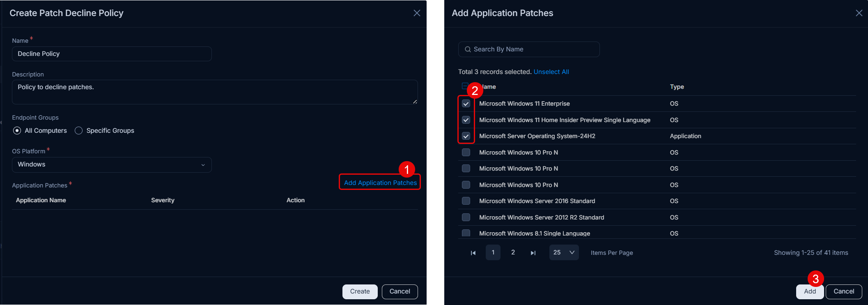Click Microsoft Windows 8.1 Single Language text
Image resolution: width=868 pixels, height=305 pixels.
pos(535,233)
